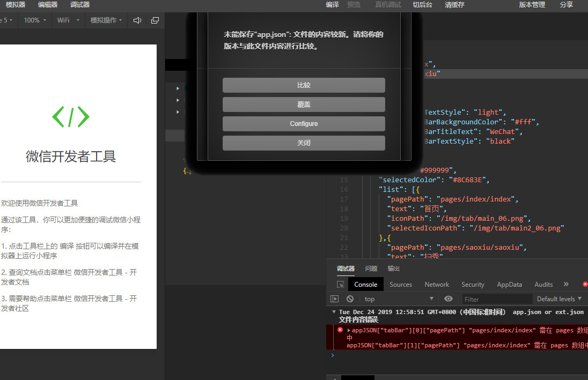588x380 pixels.
Task: Click the green code logo in simulator
Action: pyautogui.click(x=71, y=117)
